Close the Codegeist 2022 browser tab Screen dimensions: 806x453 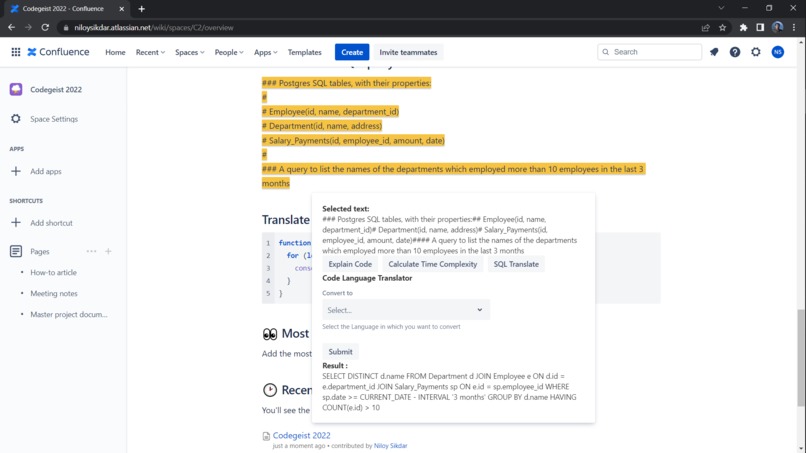[121, 9]
